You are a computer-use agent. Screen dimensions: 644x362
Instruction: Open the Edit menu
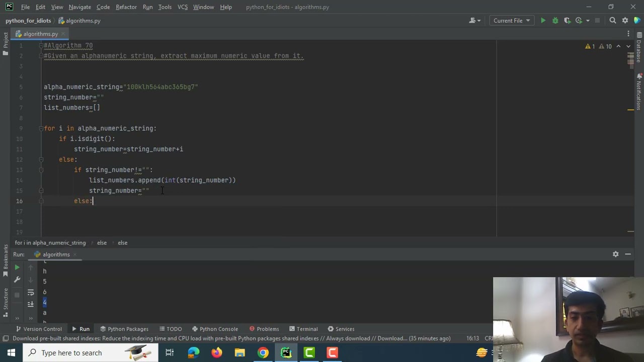click(x=40, y=7)
